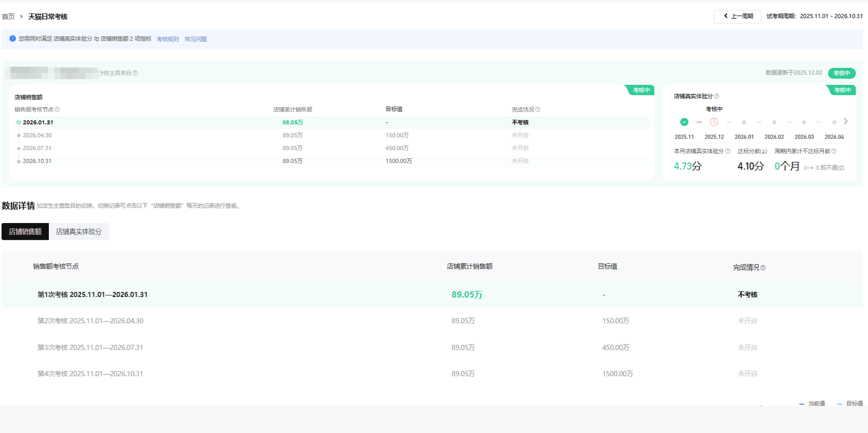
Task: Select the 2026.01.31 sales assessment node row
Action: click(38, 123)
